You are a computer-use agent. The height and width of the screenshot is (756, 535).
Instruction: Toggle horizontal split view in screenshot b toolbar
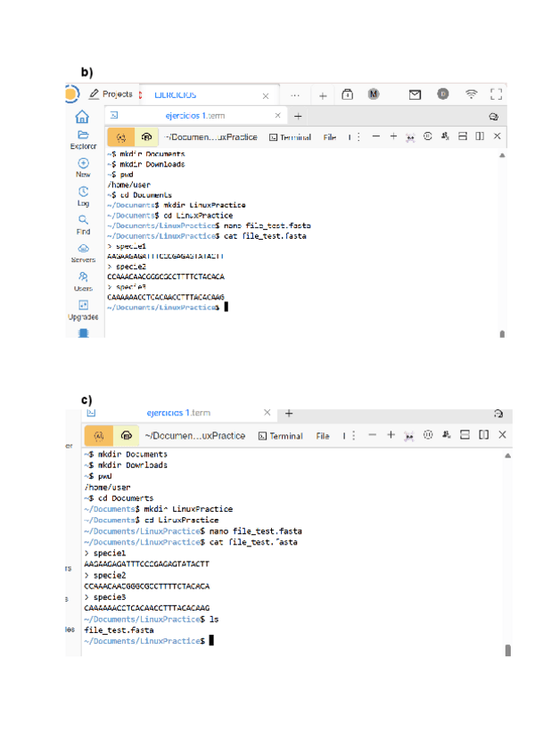tap(462, 136)
